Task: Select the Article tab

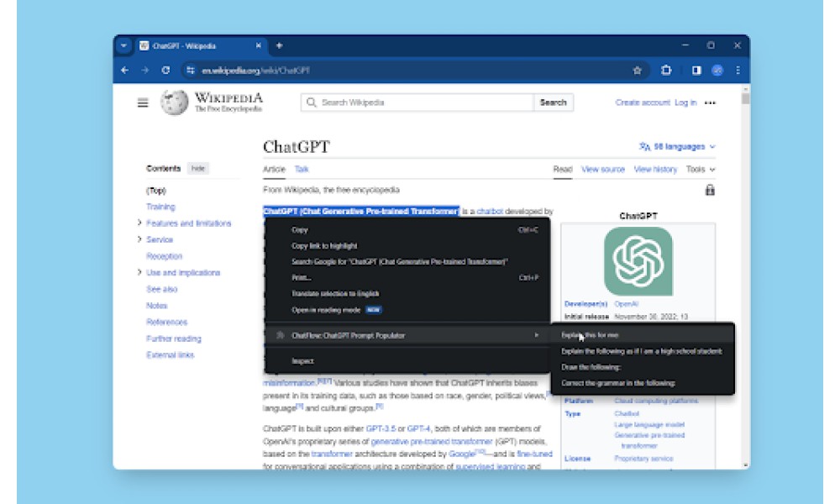Action: (x=274, y=169)
